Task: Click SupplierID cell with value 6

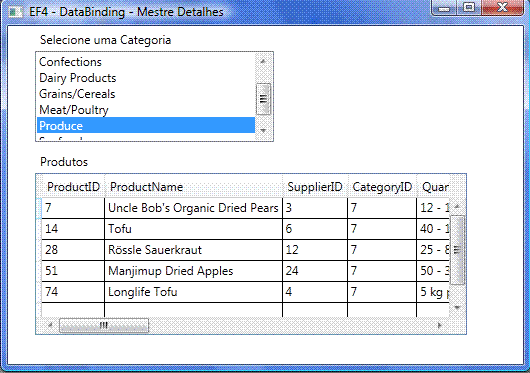Action: (x=315, y=229)
